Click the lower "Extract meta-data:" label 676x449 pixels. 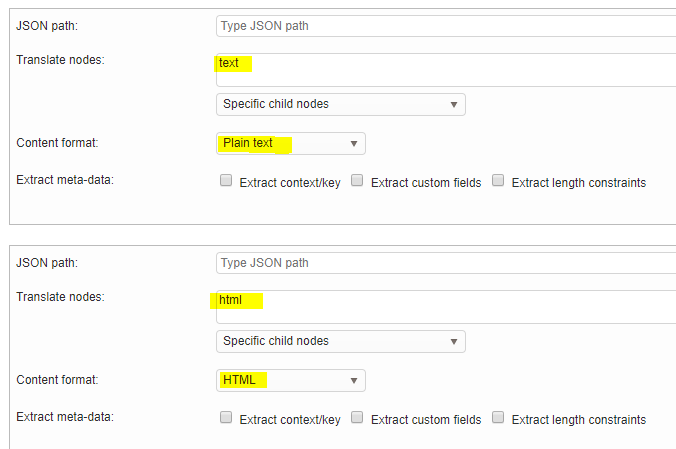[x=65, y=417]
